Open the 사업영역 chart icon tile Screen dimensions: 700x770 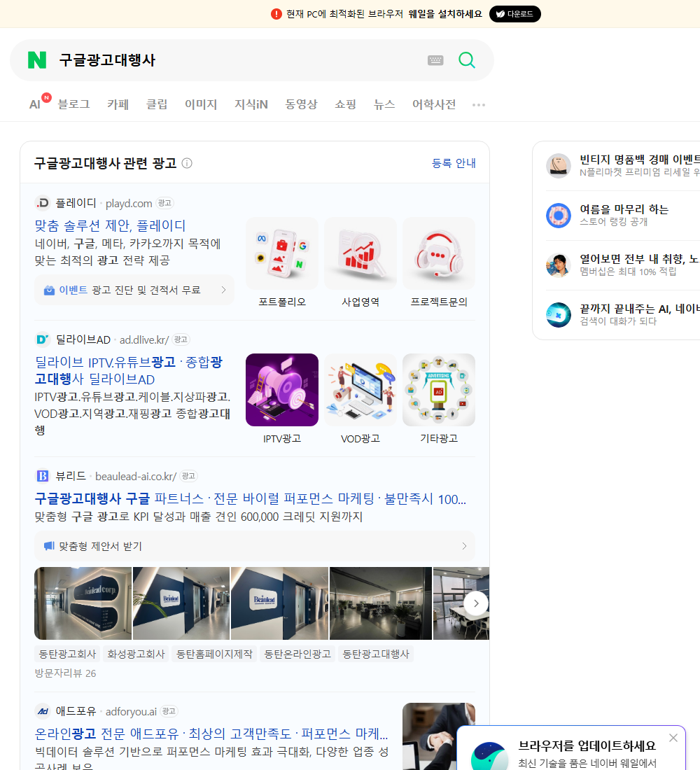tap(360, 253)
